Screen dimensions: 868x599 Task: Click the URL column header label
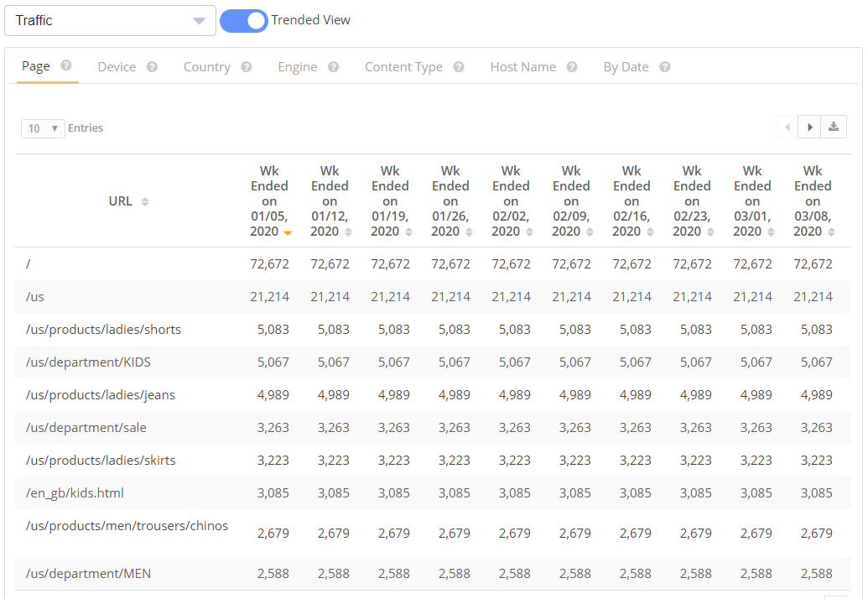click(x=121, y=201)
